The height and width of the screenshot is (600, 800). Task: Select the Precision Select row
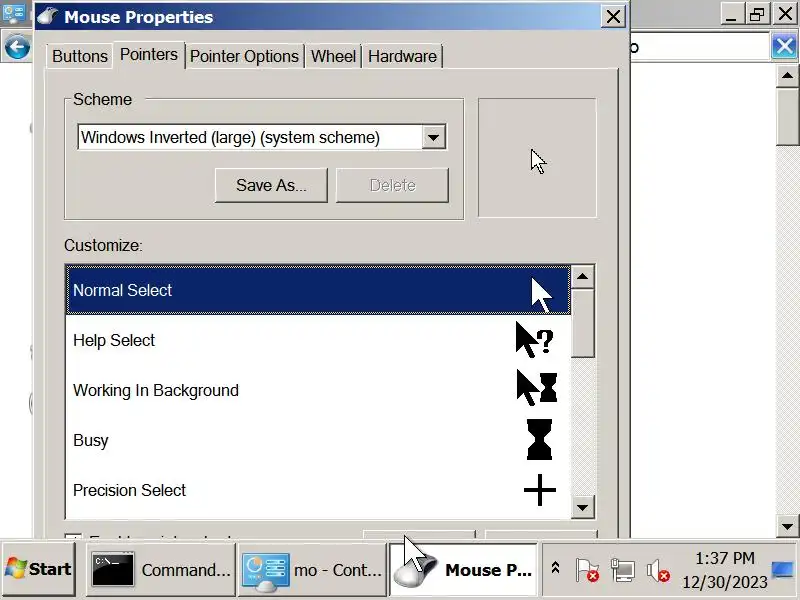point(318,490)
